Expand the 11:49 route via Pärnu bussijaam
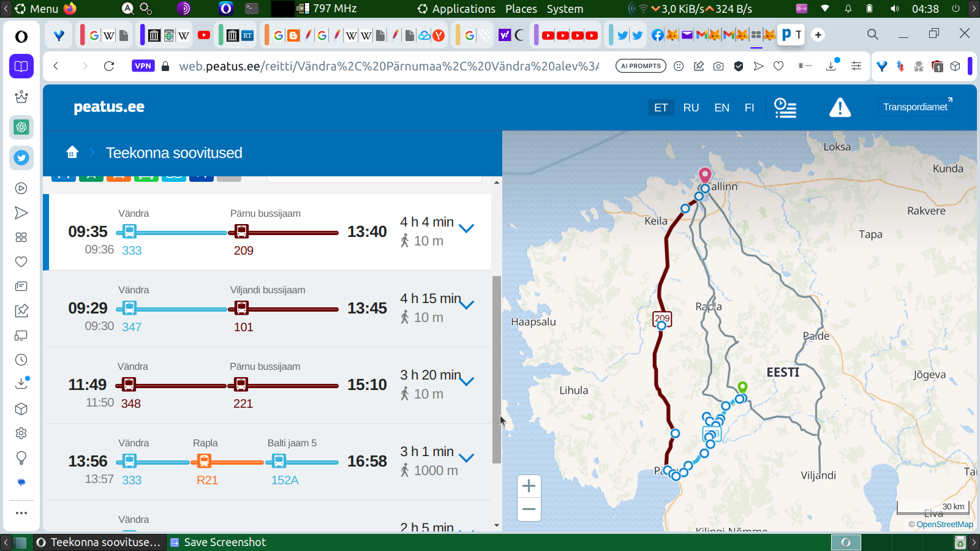Image resolution: width=980 pixels, height=551 pixels. 467,382
